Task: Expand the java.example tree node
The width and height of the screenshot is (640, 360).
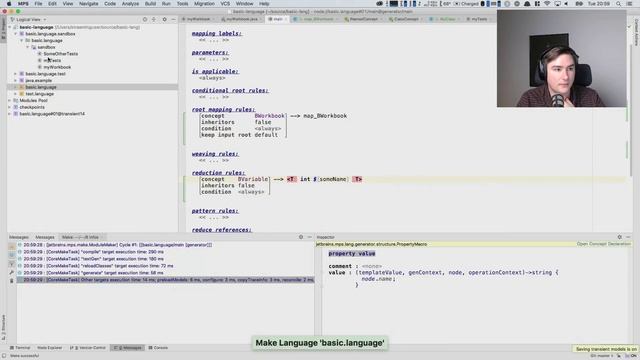Action: point(16,80)
